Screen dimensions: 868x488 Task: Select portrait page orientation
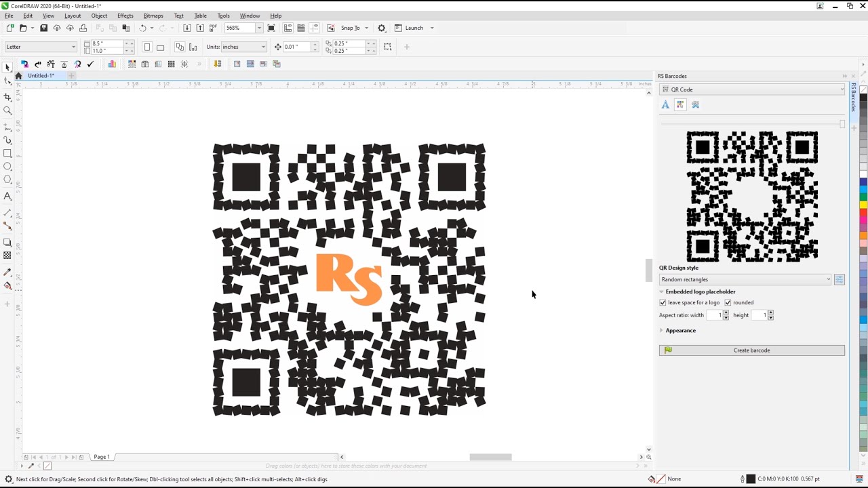coord(147,47)
